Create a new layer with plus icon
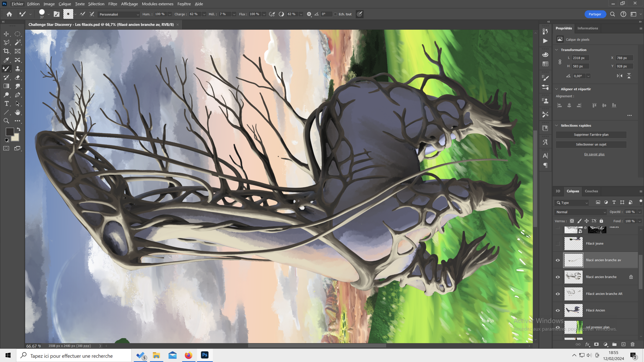The height and width of the screenshot is (362, 644). click(623, 344)
